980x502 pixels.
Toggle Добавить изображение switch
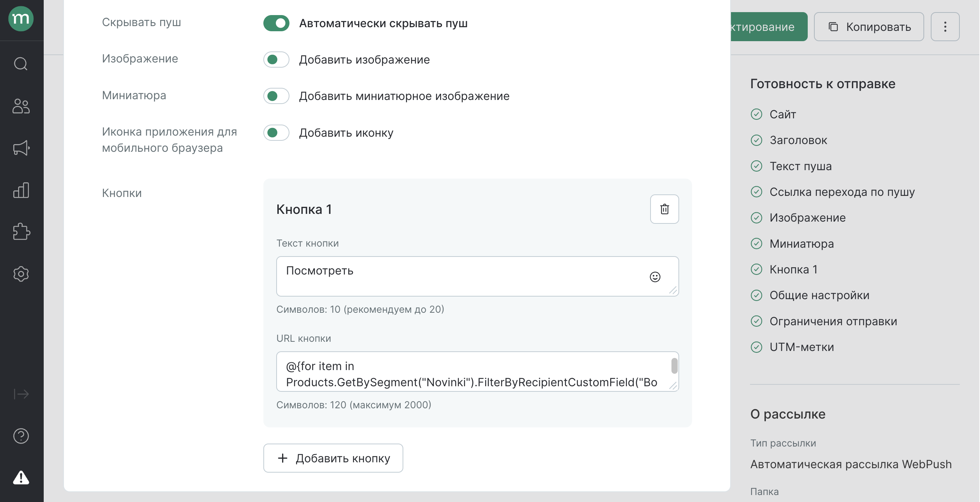(276, 60)
